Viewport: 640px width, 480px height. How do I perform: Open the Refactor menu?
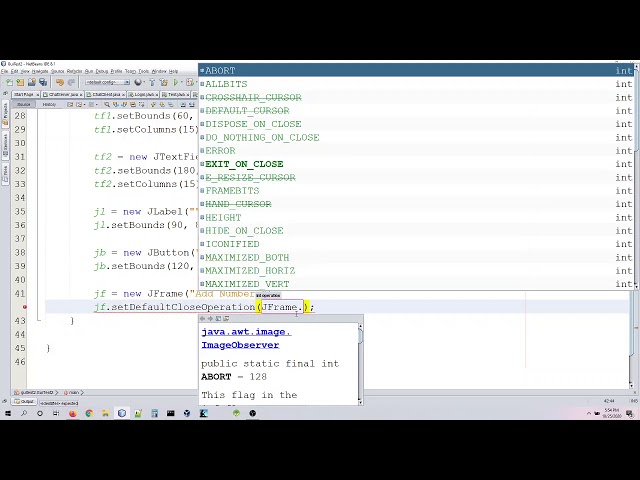(x=74, y=71)
